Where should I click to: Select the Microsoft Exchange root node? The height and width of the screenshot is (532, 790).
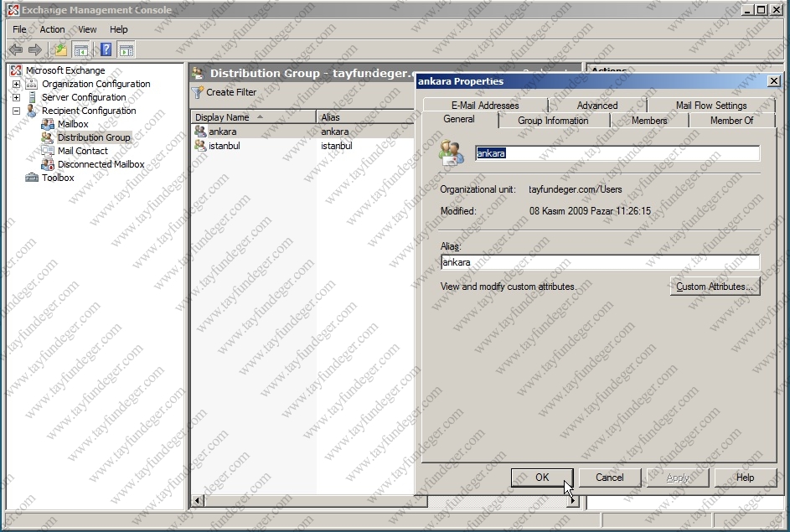click(x=65, y=70)
